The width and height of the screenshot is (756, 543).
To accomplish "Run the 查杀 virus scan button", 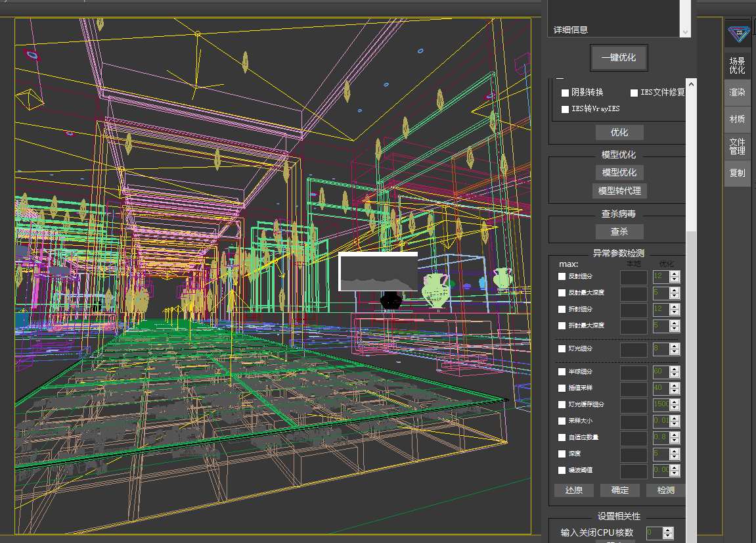I will click(619, 232).
